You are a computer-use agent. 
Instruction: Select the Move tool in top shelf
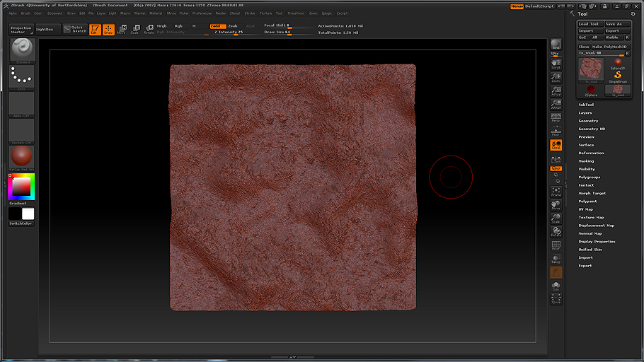point(122,30)
